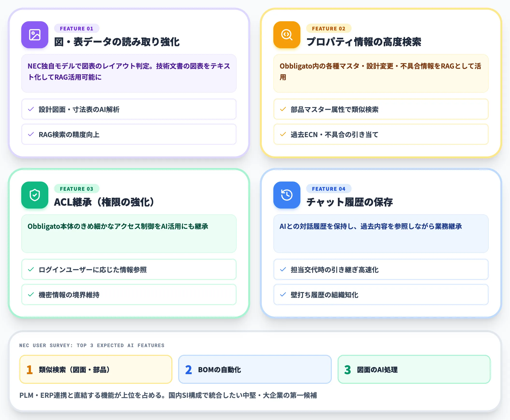The width and height of the screenshot is (510, 420).
Task: Click the checkmark beside 担当交代時の引き継ぎ高速化
Action: point(283,270)
